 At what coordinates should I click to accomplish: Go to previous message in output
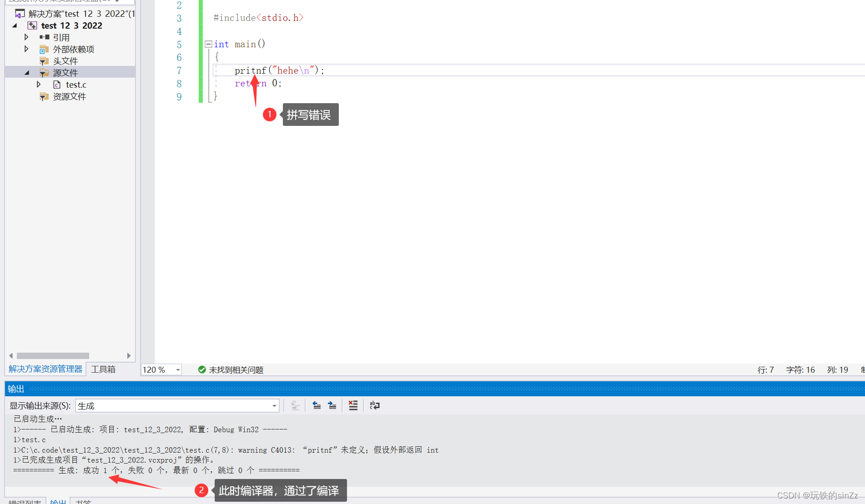pos(317,405)
